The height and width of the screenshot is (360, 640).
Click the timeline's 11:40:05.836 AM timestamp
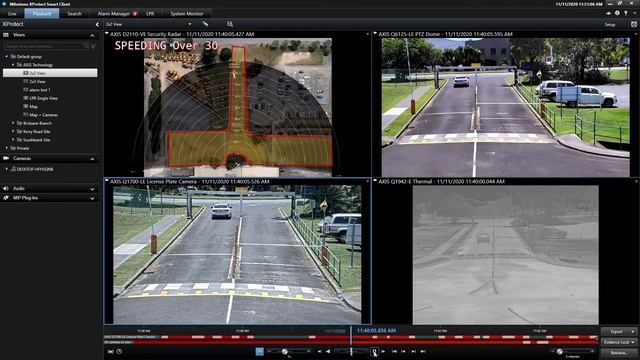click(376, 331)
